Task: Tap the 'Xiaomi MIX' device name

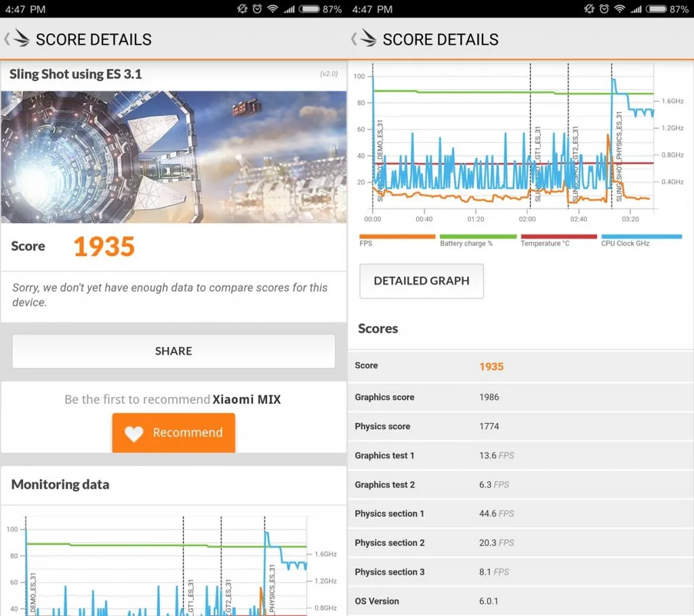Action: [247, 399]
